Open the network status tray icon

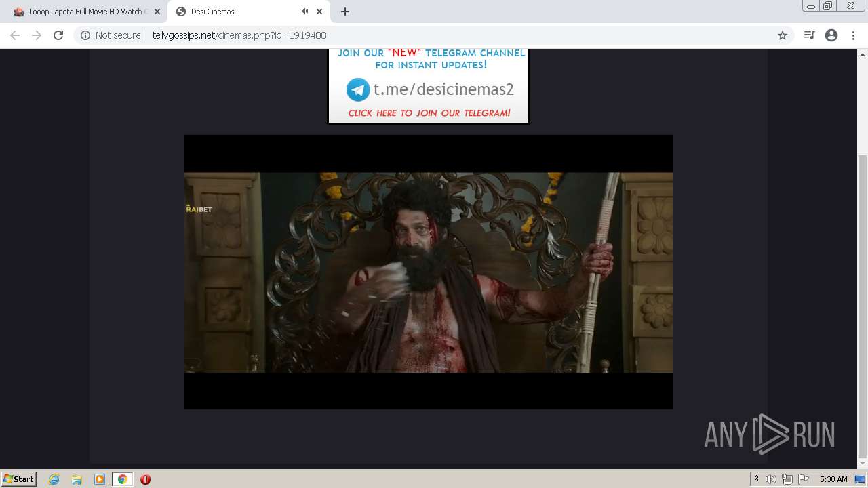click(x=787, y=479)
